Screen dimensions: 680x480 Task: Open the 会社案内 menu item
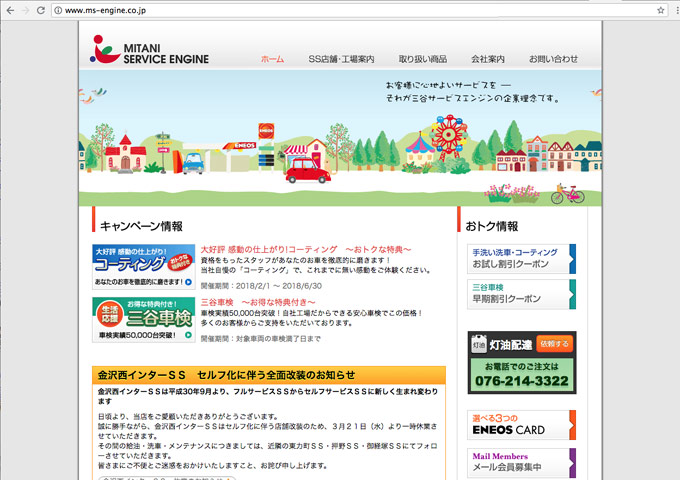coord(487,59)
